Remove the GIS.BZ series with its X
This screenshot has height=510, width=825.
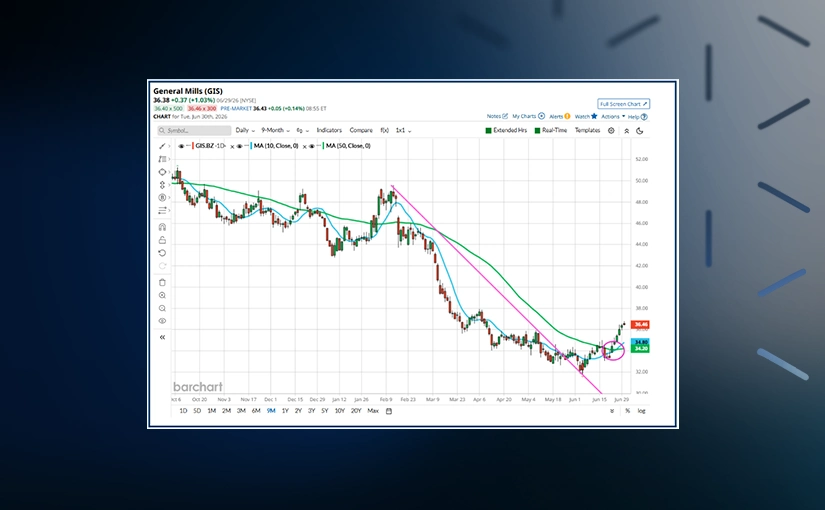(x=232, y=146)
